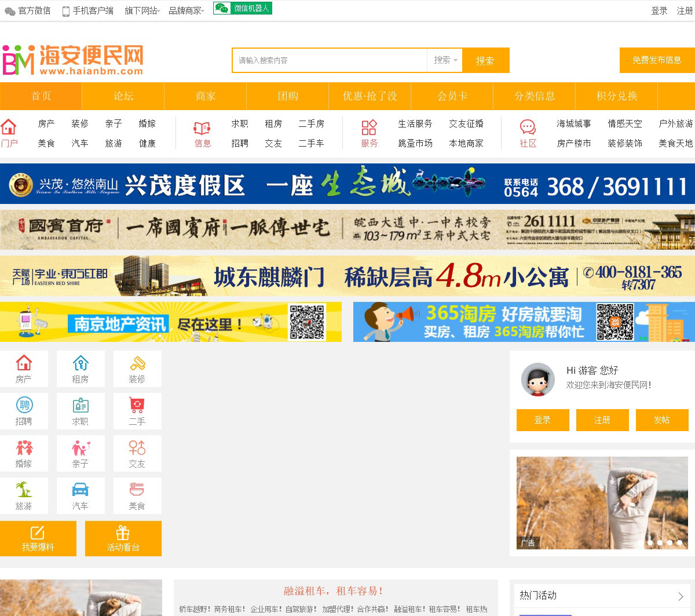
Task: Open the 国宾首府 banner ad
Action: (348, 230)
